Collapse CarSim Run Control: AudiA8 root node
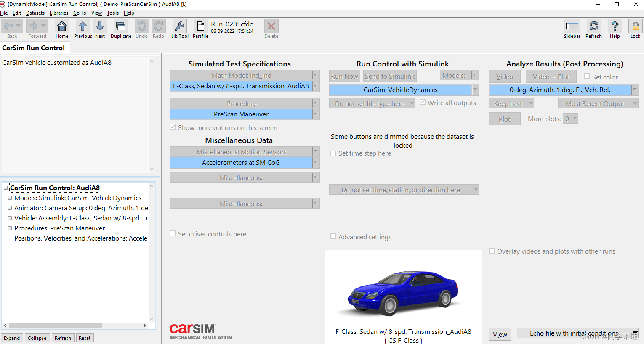This screenshot has height=344, width=644. pyautogui.click(x=5, y=188)
